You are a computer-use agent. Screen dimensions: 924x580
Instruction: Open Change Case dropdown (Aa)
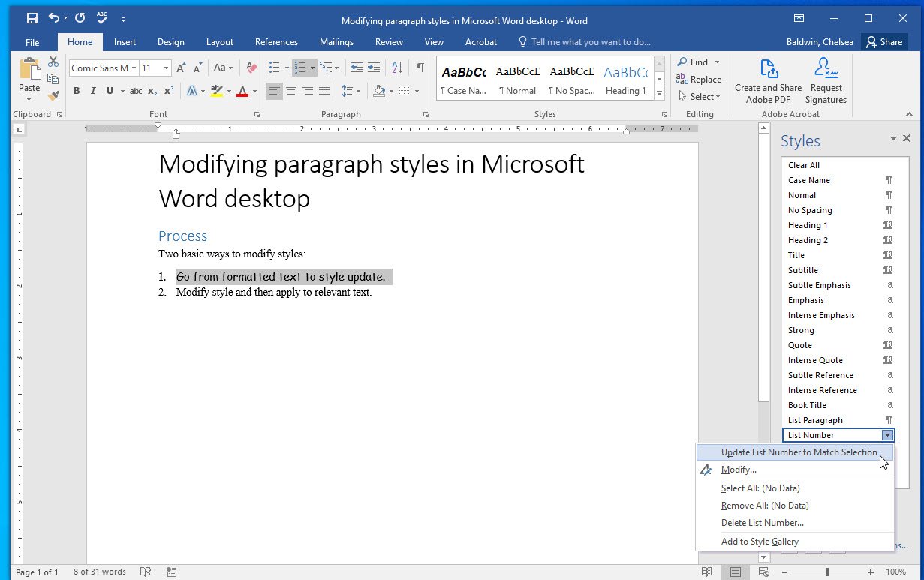pyautogui.click(x=223, y=68)
